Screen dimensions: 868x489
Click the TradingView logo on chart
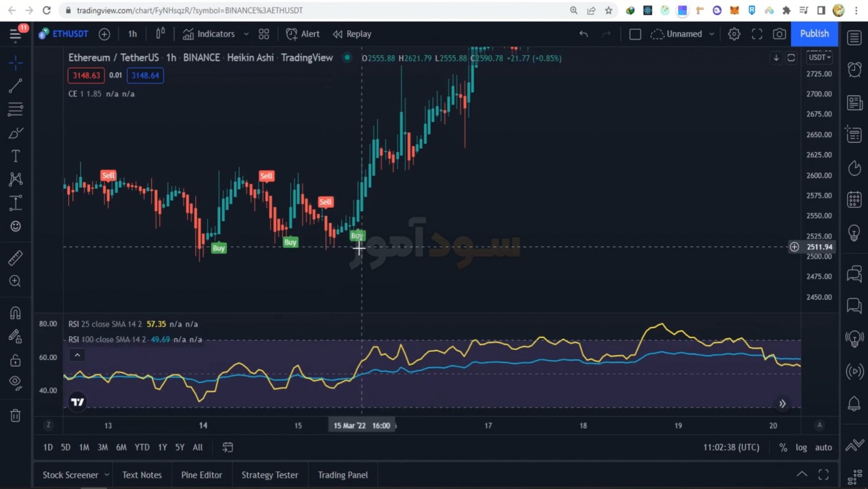click(x=77, y=402)
